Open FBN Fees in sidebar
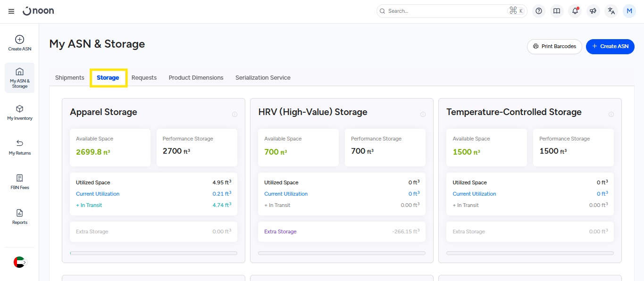The width and height of the screenshot is (644, 281). 20,182
